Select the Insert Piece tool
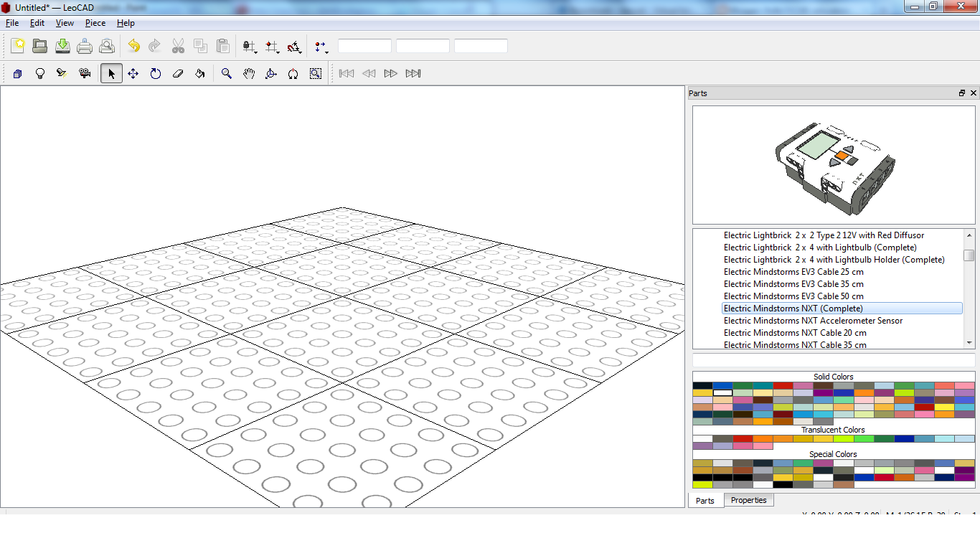 click(x=18, y=73)
